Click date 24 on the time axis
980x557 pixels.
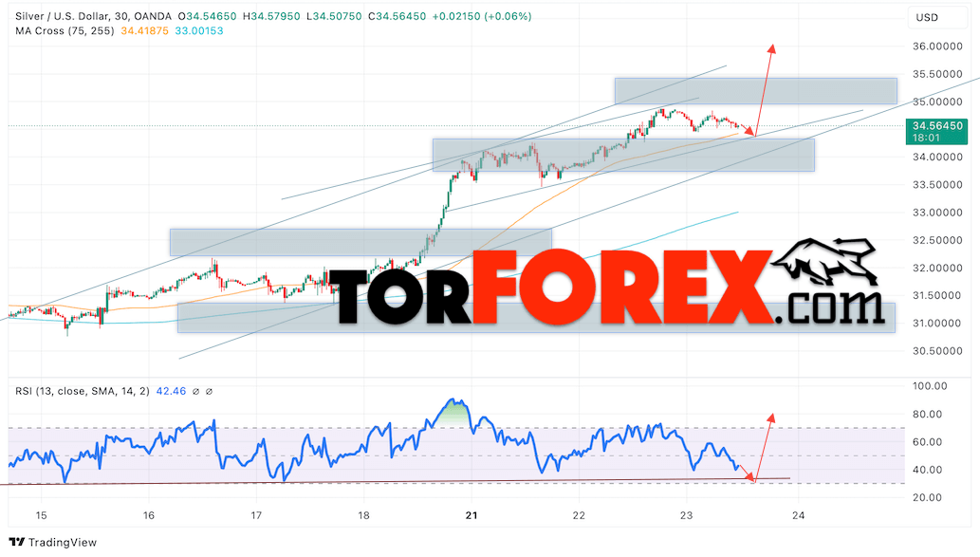click(798, 516)
